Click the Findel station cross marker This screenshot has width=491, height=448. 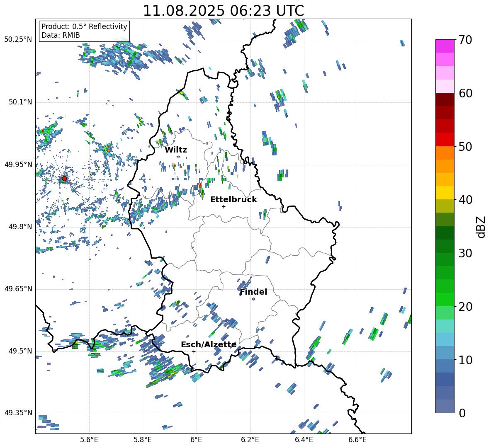tap(253, 299)
